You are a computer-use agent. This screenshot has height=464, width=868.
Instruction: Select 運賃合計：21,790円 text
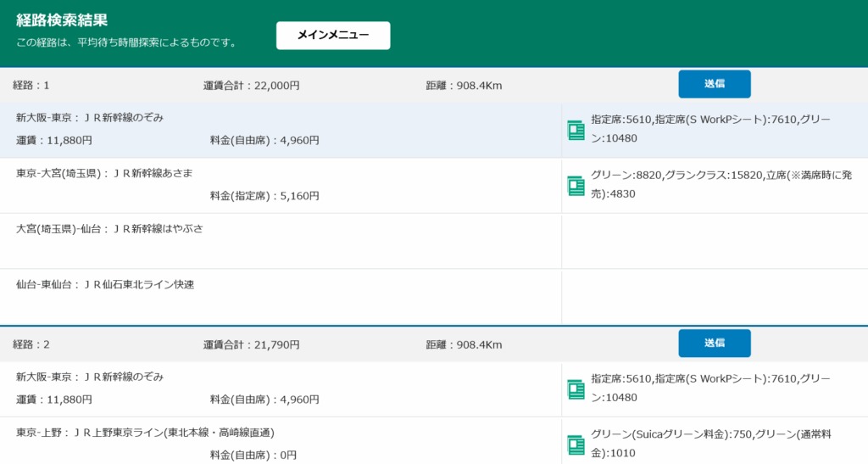point(251,344)
